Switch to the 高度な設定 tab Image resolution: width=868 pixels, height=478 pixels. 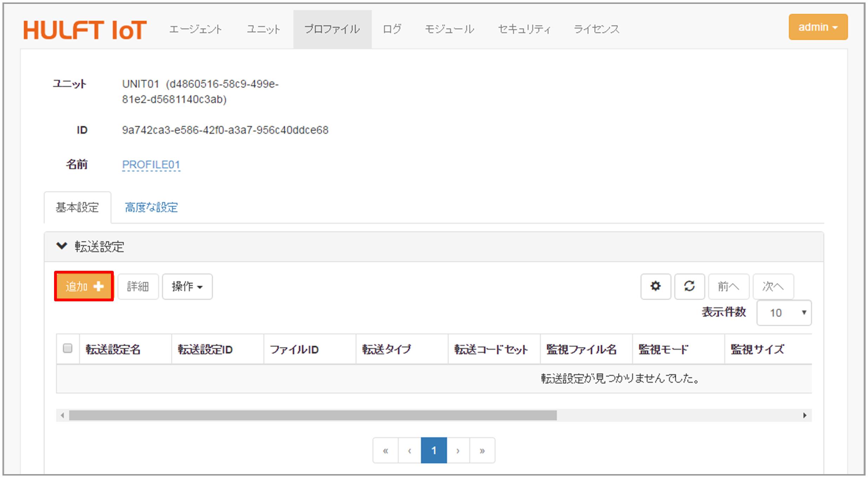(x=151, y=208)
